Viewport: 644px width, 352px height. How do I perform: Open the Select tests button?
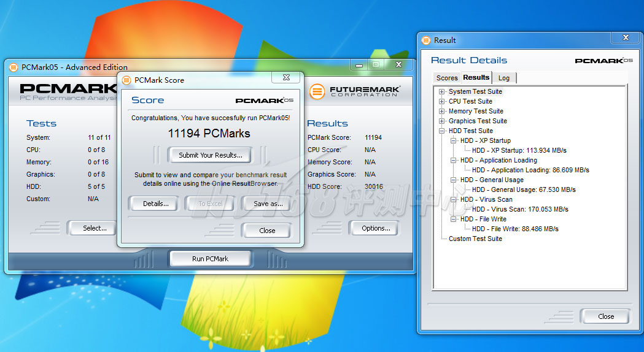(93, 228)
